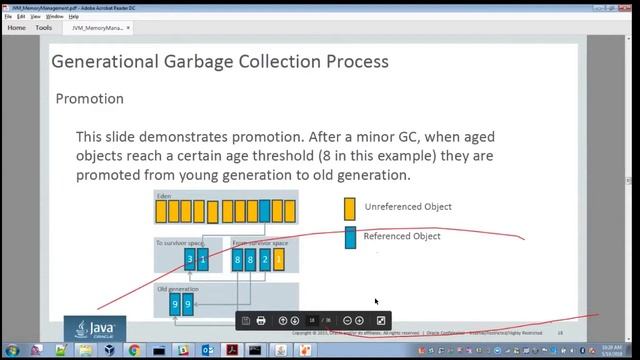Click the Java Oracle logo on slide

(x=95, y=329)
